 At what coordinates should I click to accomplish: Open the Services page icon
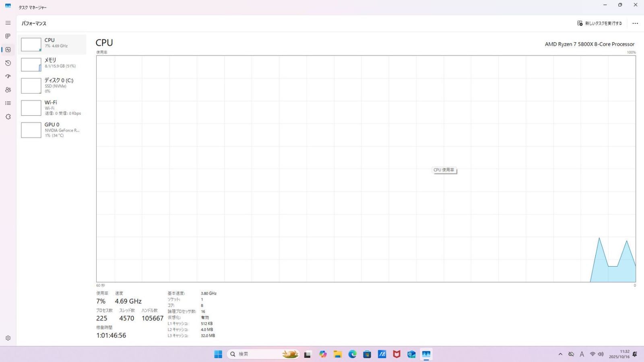tap(8, 117)
